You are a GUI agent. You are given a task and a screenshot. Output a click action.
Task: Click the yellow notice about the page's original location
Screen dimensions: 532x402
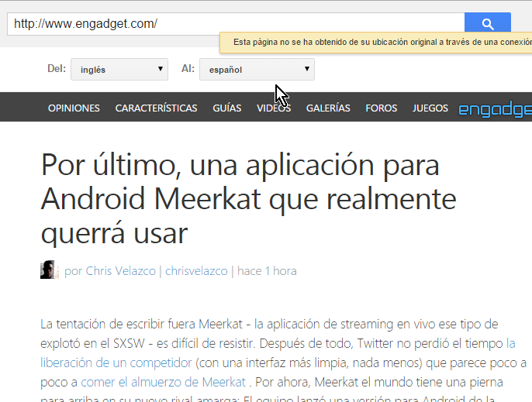375,43
